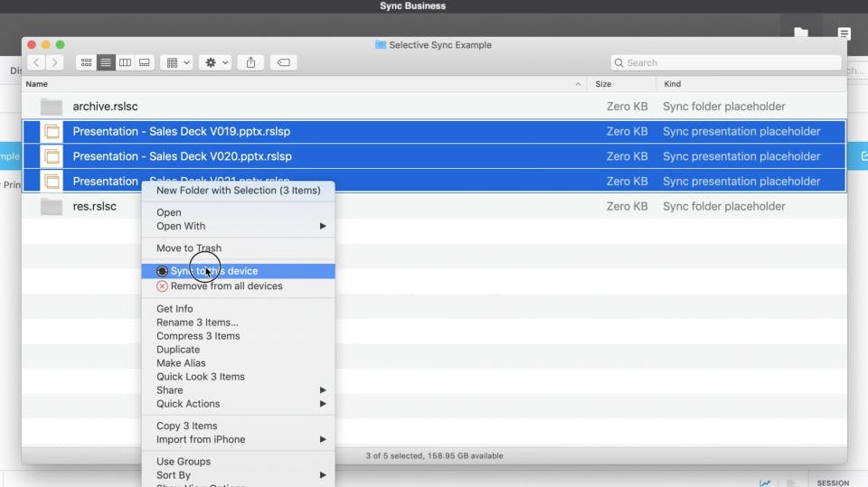The height and width of the screenshot is (487, 868).
Task: Choose Make Alias
Action: [238, 363]
